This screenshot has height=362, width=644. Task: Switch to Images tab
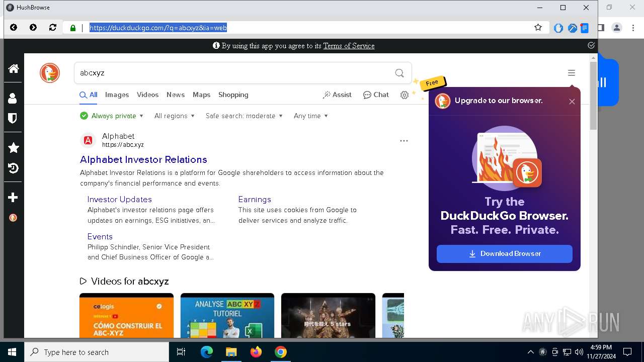(117, 95)
